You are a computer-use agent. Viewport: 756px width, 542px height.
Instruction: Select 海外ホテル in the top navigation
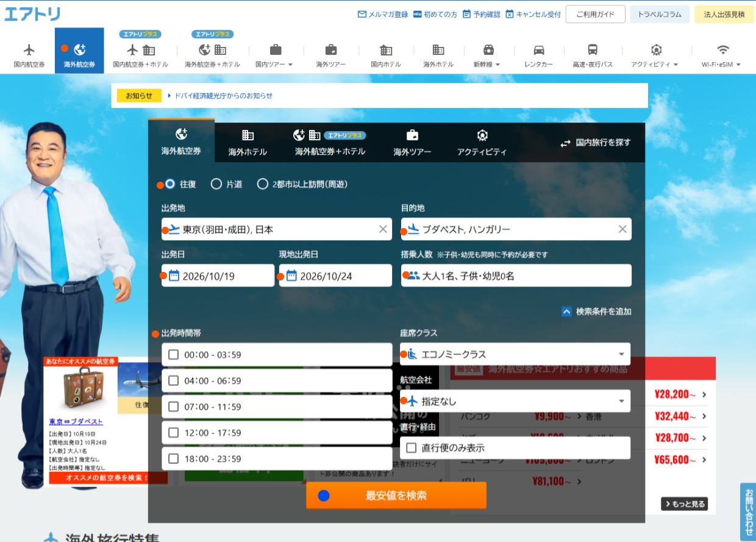click(x=438, y=55)
